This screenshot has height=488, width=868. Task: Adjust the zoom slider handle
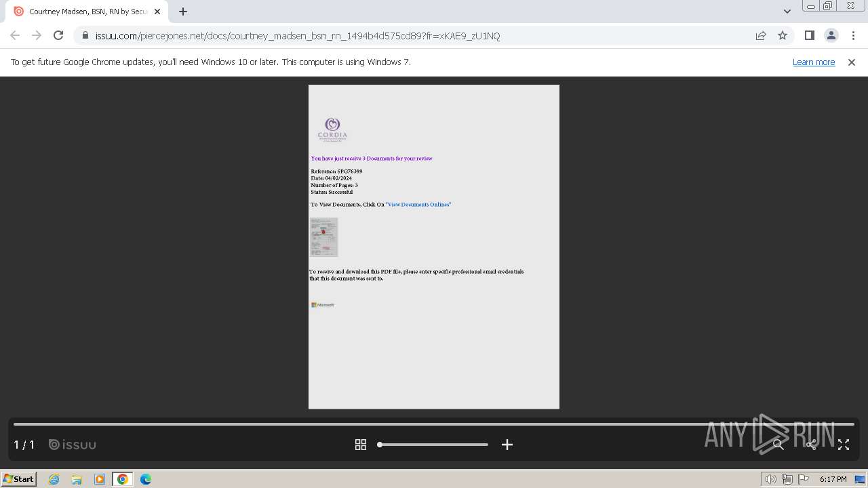tap(380, 445)
